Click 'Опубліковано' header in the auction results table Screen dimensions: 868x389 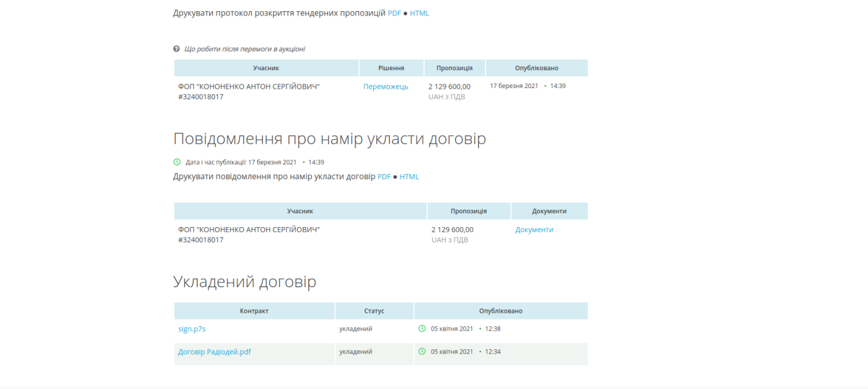click(537, 68)
